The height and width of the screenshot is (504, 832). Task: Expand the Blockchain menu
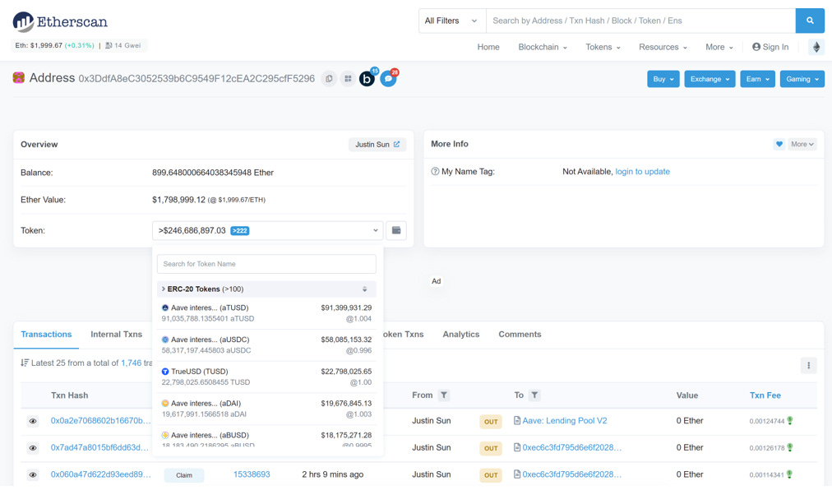coord(543,47)
